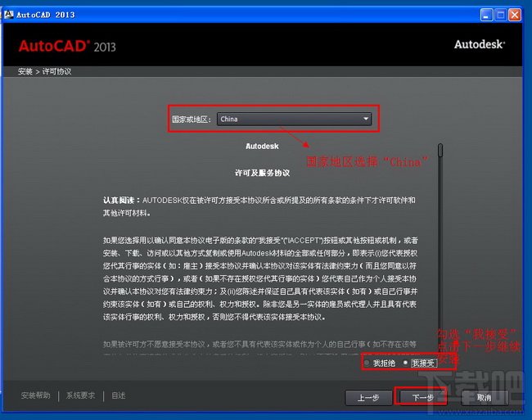Click the Autodesk heading in the agreement

(262, 147)
